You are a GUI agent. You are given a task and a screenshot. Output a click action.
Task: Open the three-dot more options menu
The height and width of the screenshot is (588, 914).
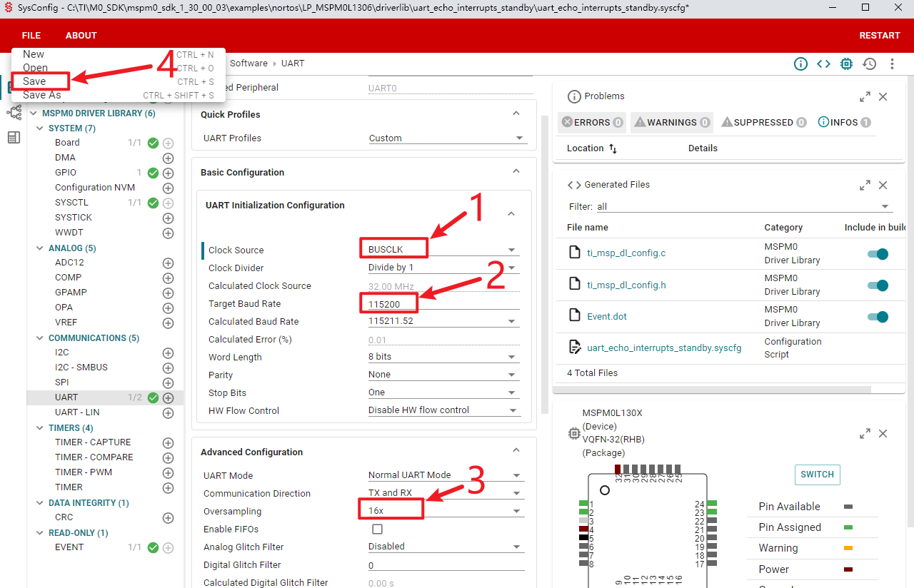(892, 64)
